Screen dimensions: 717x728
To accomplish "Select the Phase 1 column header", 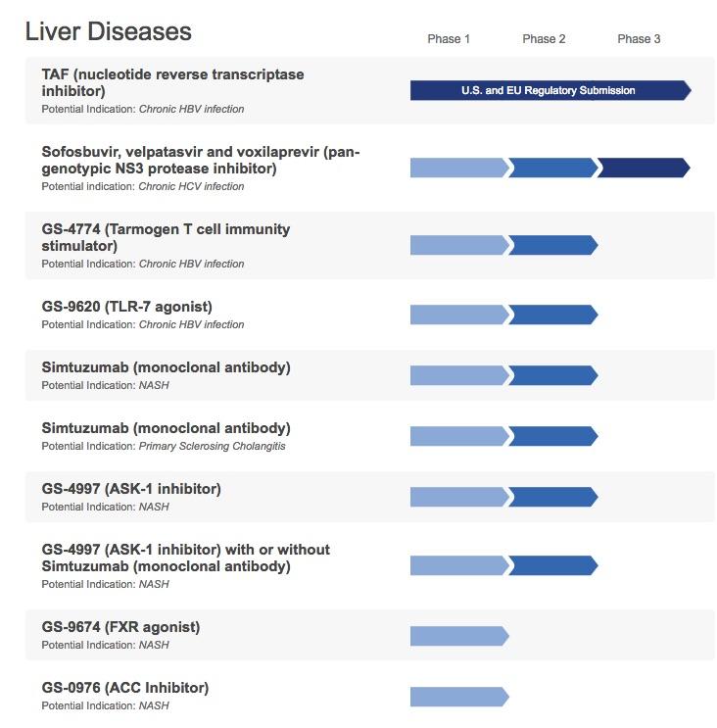I will pyautogui.click(x=449, y=39).
